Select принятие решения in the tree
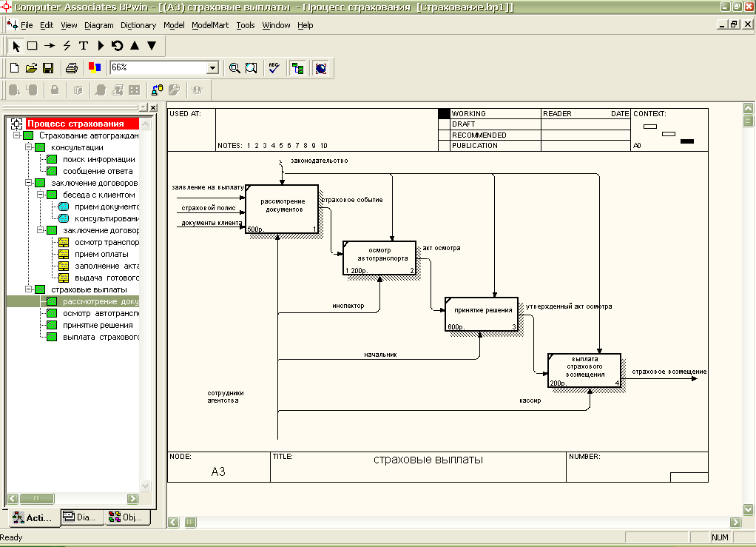The height and width of the screenshot is (547, 756). click(98, 325)
